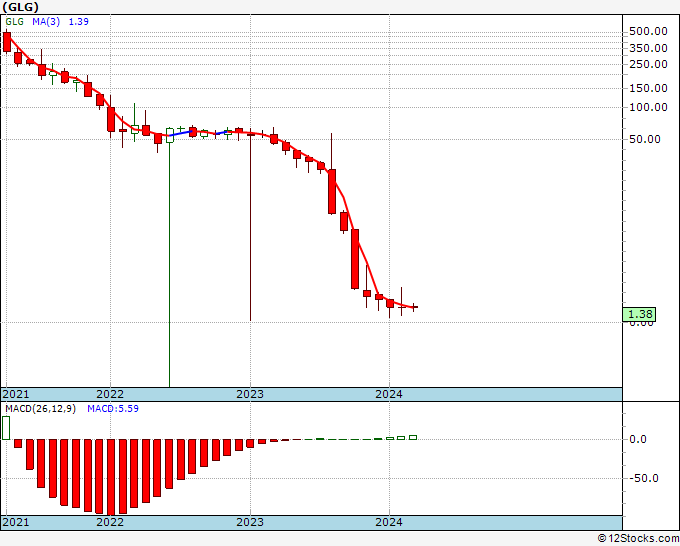Click the last green MACD histogram bar
The image size is (680, 546).
click(x=413, y=438)
